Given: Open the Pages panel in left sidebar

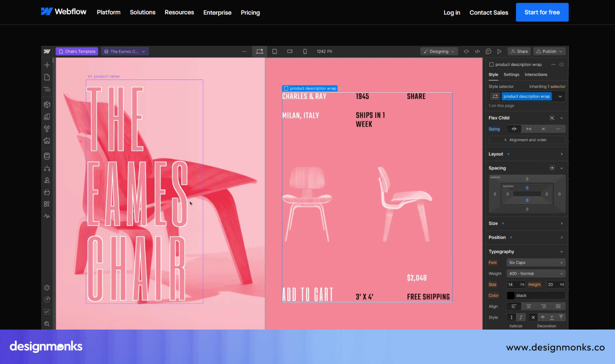Looking at the screenshot, I should [47, 77].
